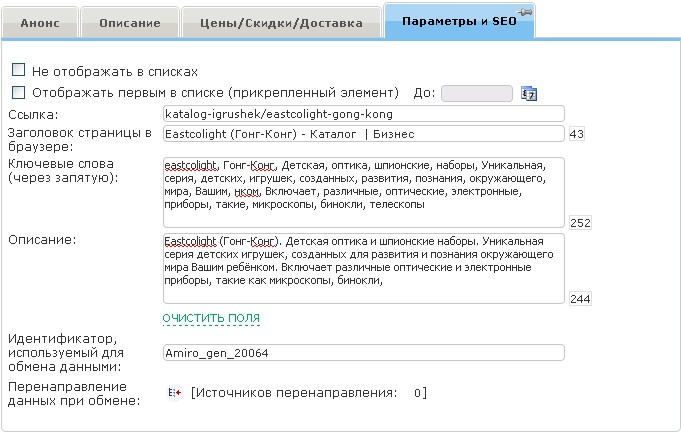Click inside the Описание meta textarea
This screenshot has height=434, width=681.
tap(362, 268)
